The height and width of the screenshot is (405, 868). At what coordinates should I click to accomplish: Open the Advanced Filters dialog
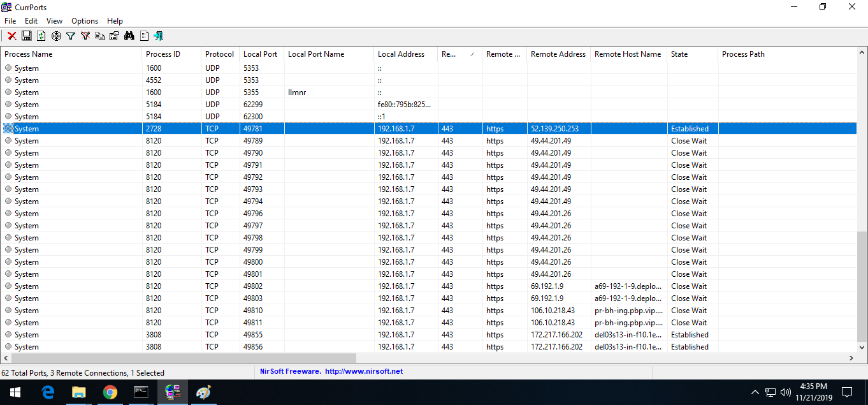[x=70, y=36]
